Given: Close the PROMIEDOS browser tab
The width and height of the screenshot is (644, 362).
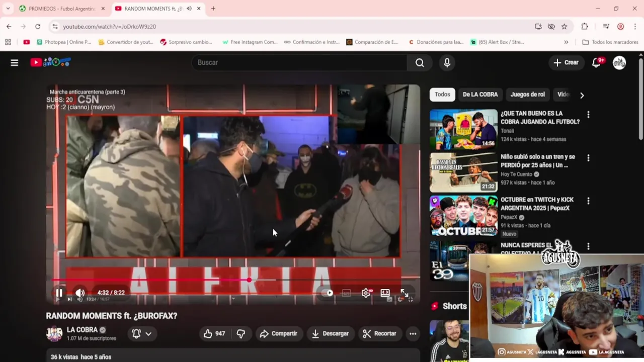Looking at the screenshot, I should coord(103,9).
